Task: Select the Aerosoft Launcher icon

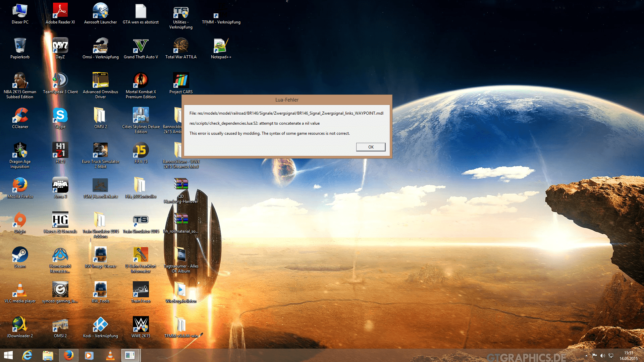Action: pyautogui.click(x=101, y=14)
